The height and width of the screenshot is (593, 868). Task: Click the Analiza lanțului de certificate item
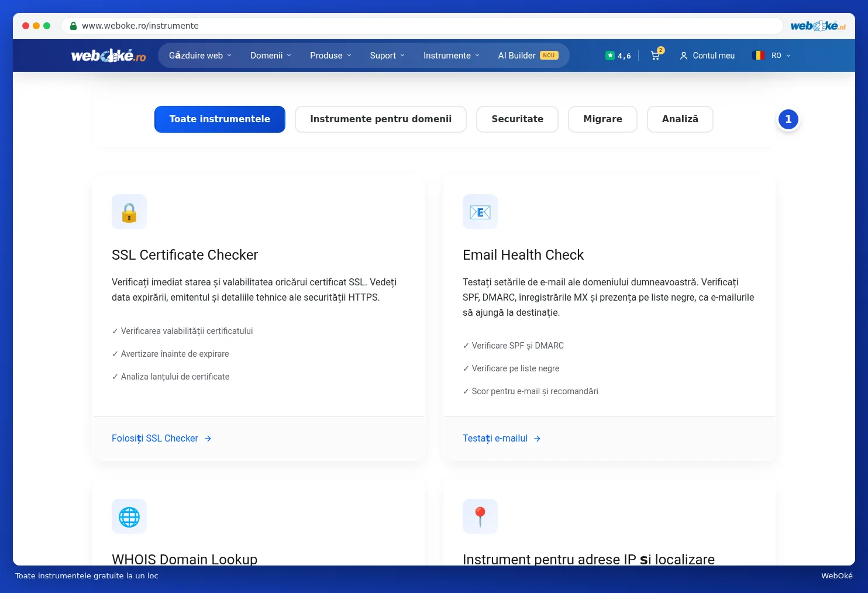coord(170,377)
